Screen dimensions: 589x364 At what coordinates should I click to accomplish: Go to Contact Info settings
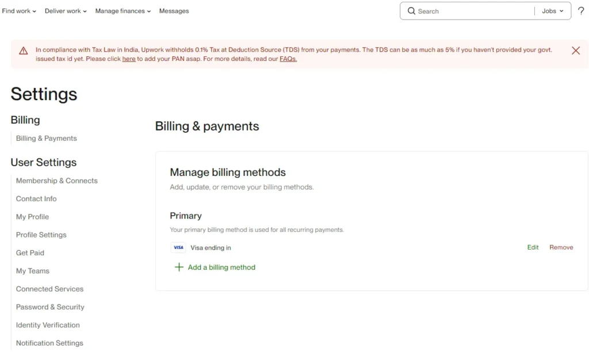pos(36,199)
